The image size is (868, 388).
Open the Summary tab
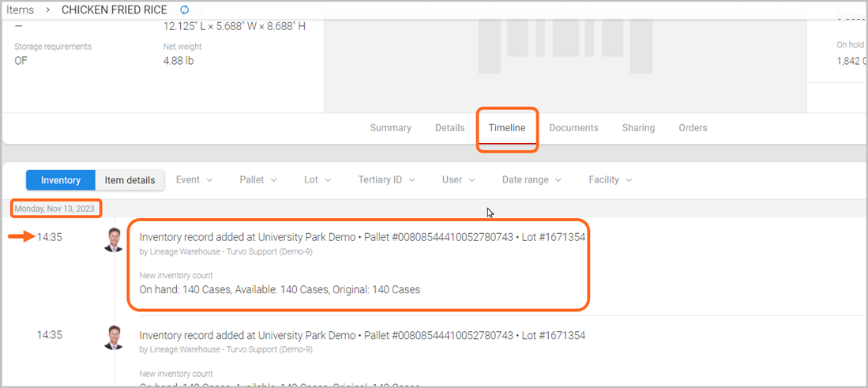[390, 128]
